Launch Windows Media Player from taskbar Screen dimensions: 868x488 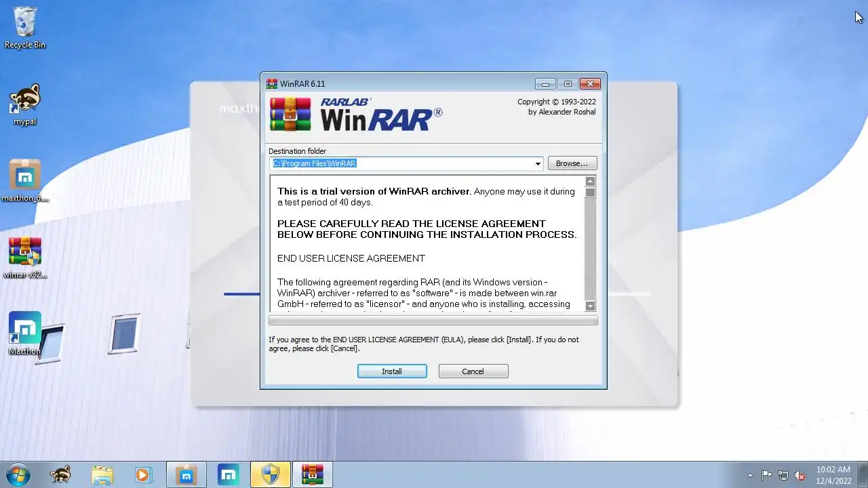tap(143, 474)
